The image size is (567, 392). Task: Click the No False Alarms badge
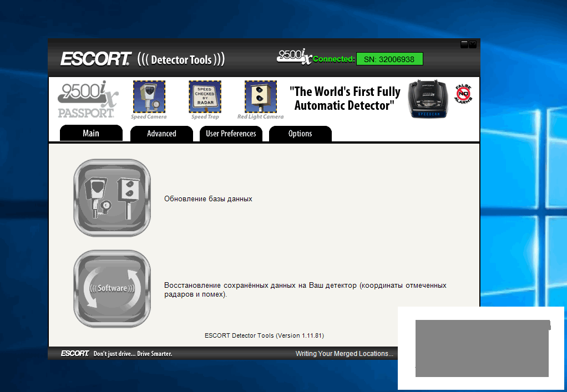pos(463,94)
